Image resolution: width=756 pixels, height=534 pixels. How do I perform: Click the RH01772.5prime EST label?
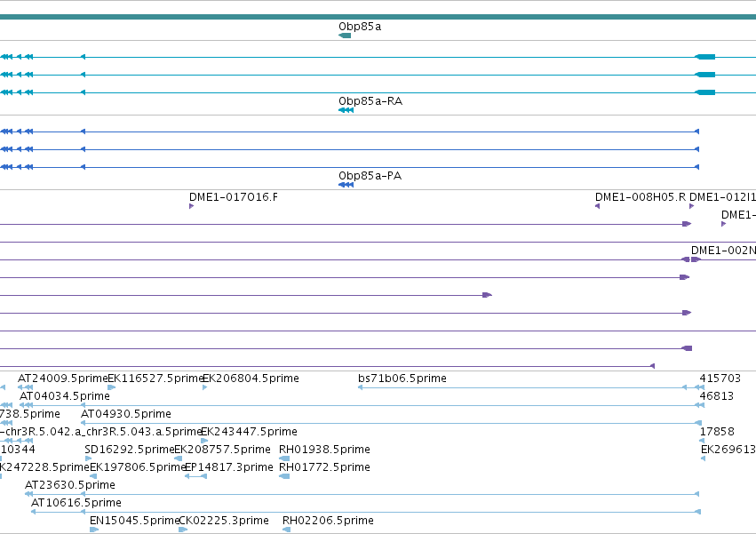coord(324,467)
